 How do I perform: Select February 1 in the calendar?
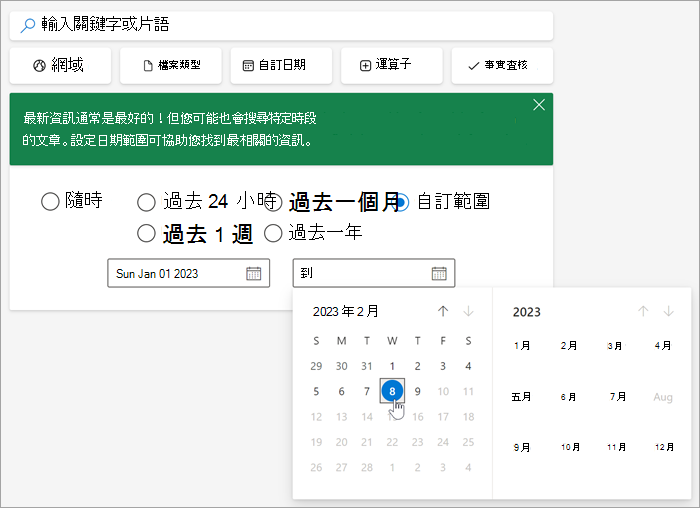(x=392, y=366)
